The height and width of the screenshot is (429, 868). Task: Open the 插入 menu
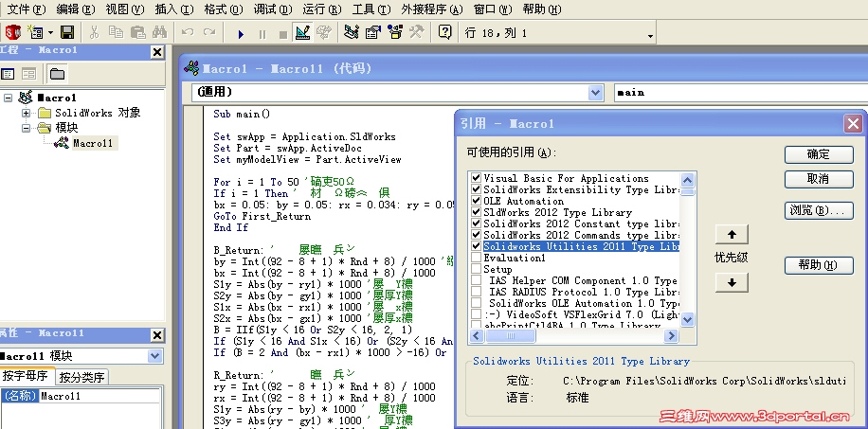pos(174,9)
